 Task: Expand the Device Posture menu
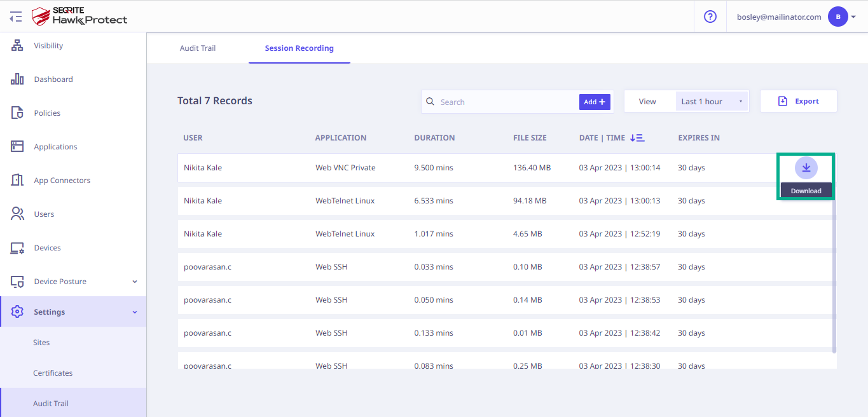click(x=134, y=282)
